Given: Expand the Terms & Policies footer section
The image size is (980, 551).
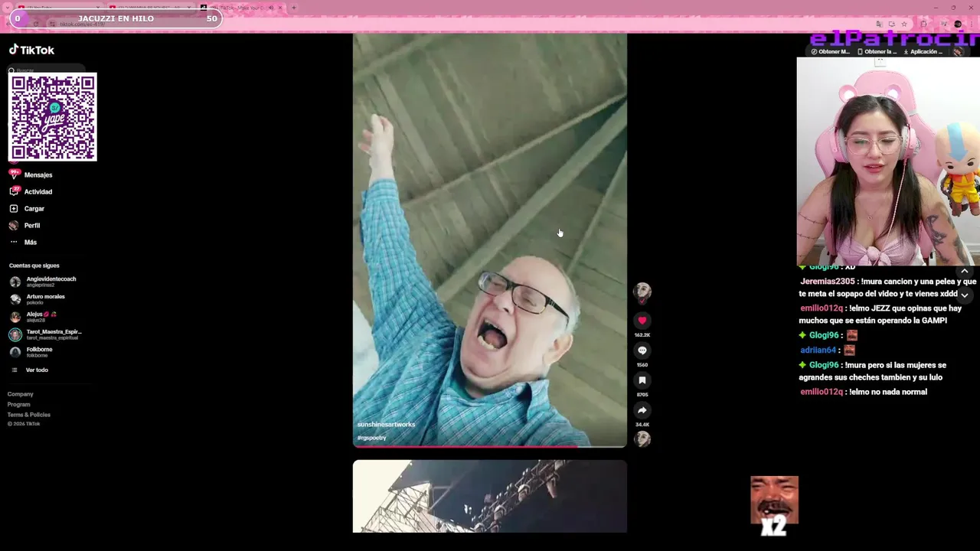Looking at the screenshot, I should click(29, 415).
